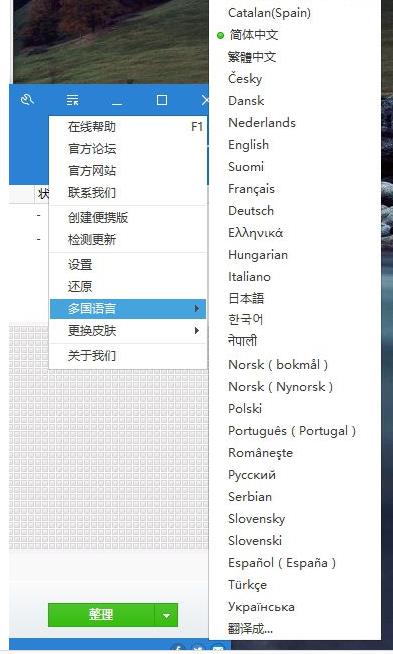393x654 pixels.
Task: Choose 官方网站 menu item
Action: coord(128,171)
